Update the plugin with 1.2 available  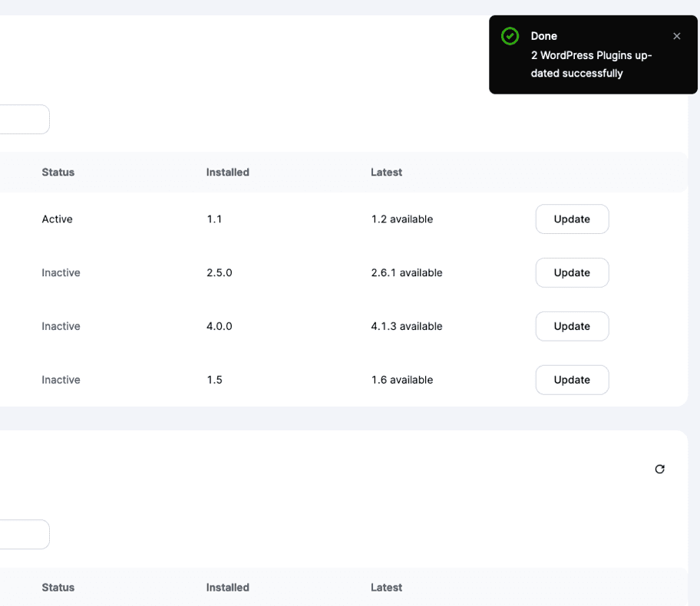(572, 219)
